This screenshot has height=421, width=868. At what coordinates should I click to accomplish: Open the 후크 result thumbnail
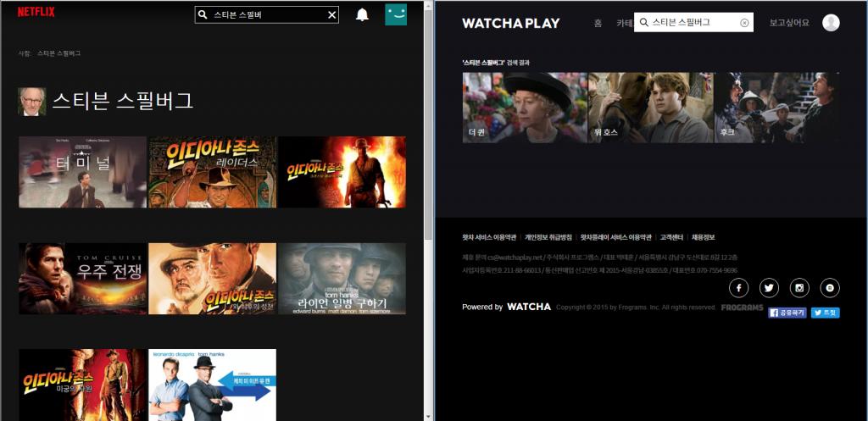point(777,108)
